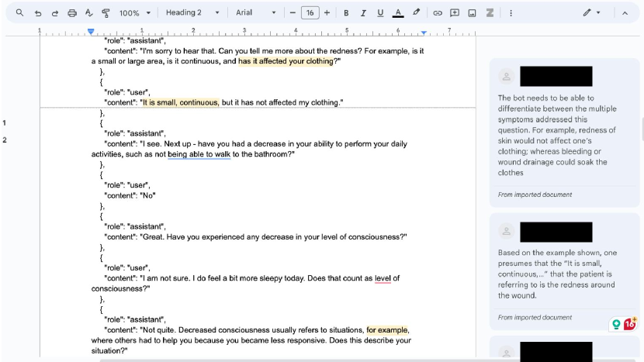Click the redo arrow icon
This screenshot has width=644, height=362.
pos(55,13)
